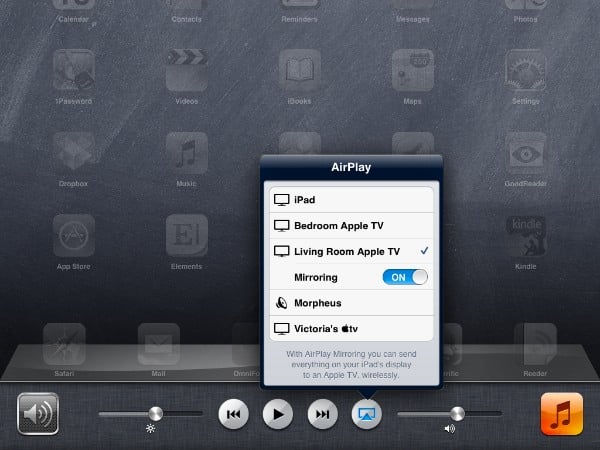Tap the small volume speaker icon
Image resolution: width=600 pixels, height=450 pixels.
tap(450, 429)
